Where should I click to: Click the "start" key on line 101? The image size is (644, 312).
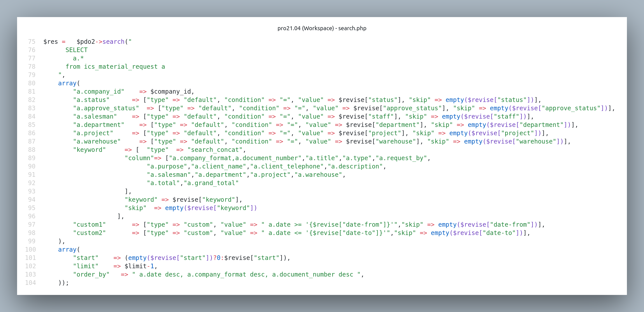[86, 258]
